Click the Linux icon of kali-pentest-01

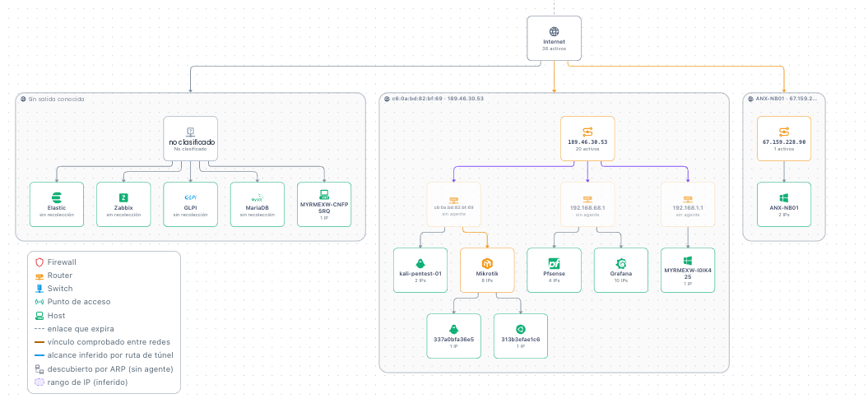pyautogui.click(x=420, y=263)
